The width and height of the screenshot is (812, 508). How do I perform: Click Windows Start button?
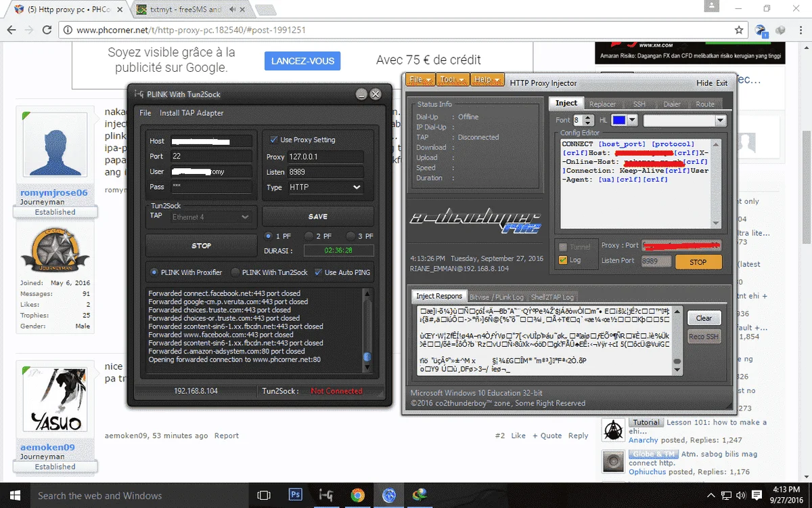14,495
